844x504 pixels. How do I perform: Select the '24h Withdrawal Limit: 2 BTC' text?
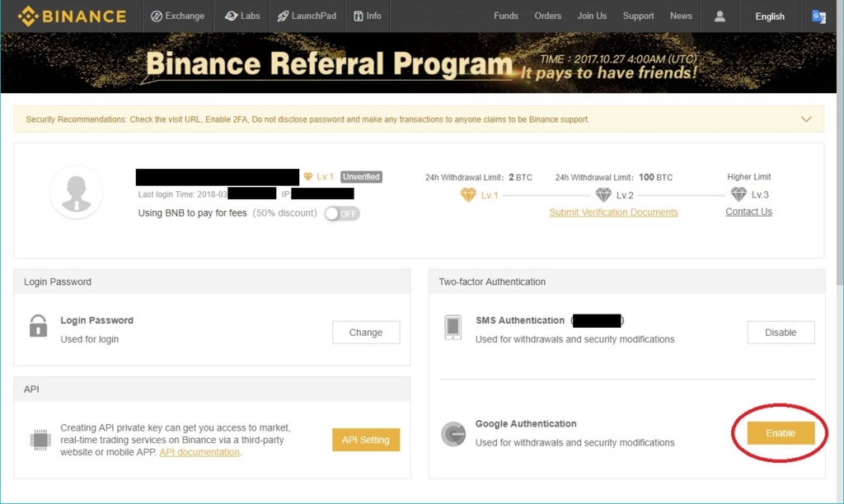coord(479,177)
